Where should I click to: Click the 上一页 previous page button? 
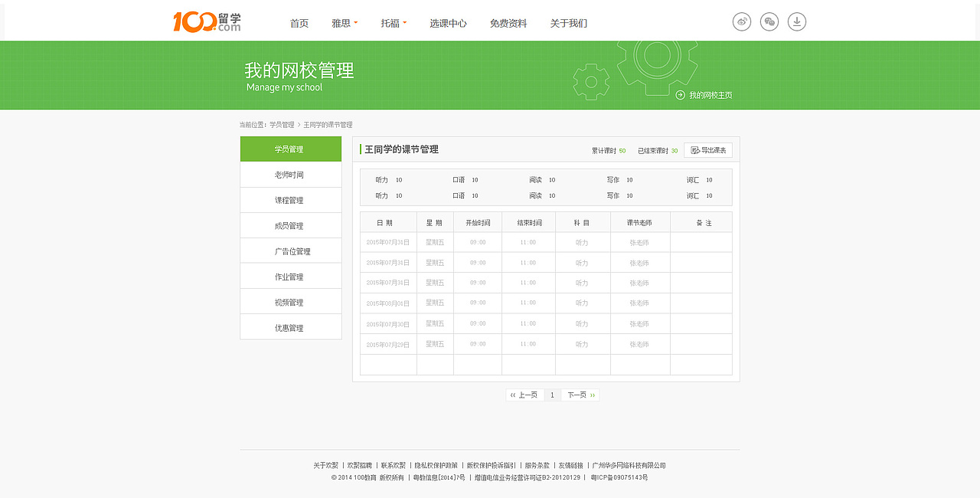click(524, 395)
